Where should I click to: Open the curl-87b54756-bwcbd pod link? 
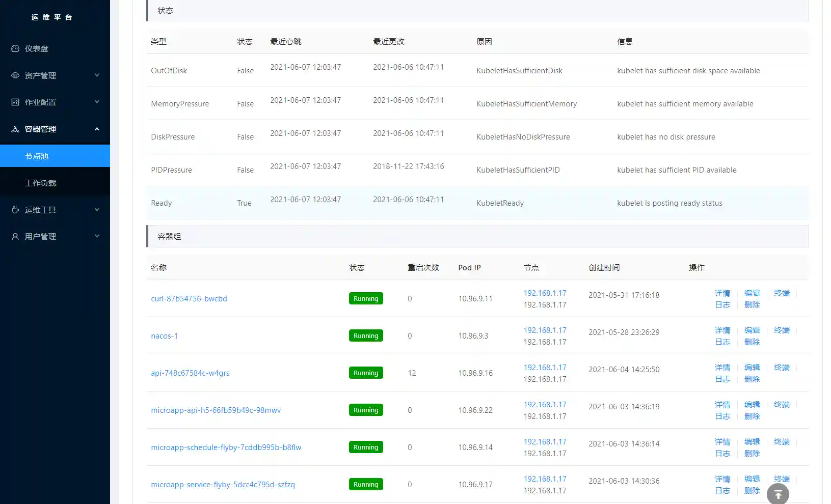pyautogui.click(x=189, y=299)
